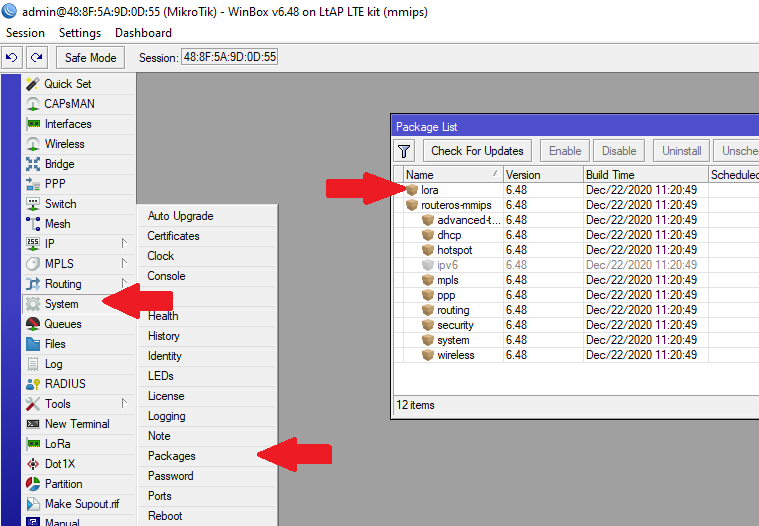Open New Terminal icon

[x=32, y=424]
